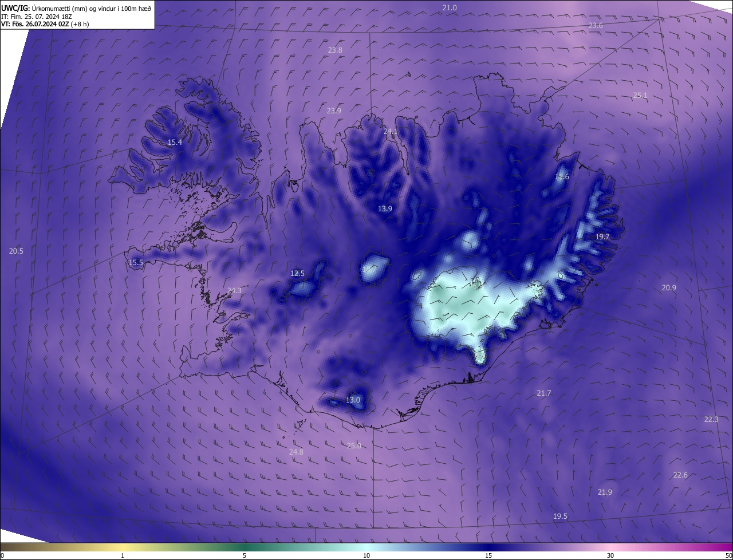Screen dimensions: 733x560
Task: Click the 15 label on the color scale
Action: pos(488,555)
